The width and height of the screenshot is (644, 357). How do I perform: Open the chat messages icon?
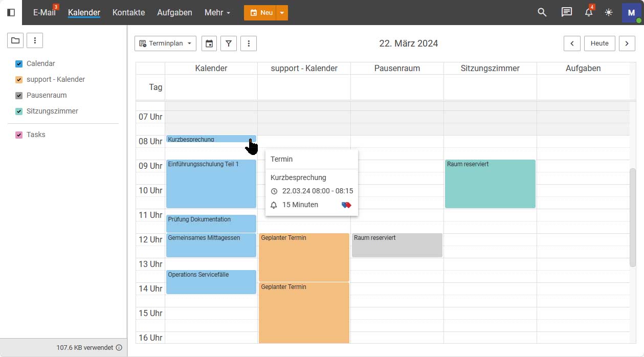566,12
